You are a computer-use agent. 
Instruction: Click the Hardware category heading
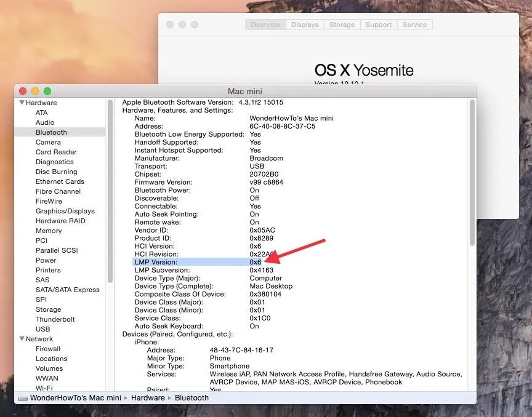pos(41,103)
